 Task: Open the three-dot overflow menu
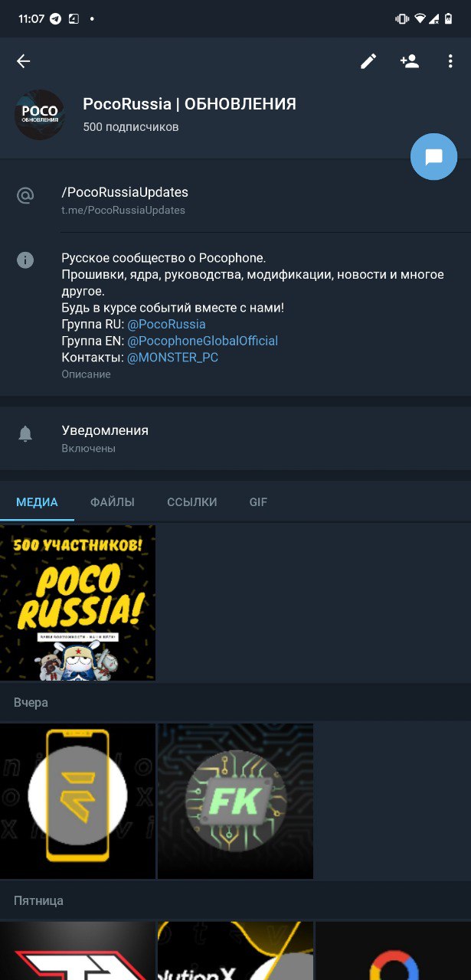[450, 62]
